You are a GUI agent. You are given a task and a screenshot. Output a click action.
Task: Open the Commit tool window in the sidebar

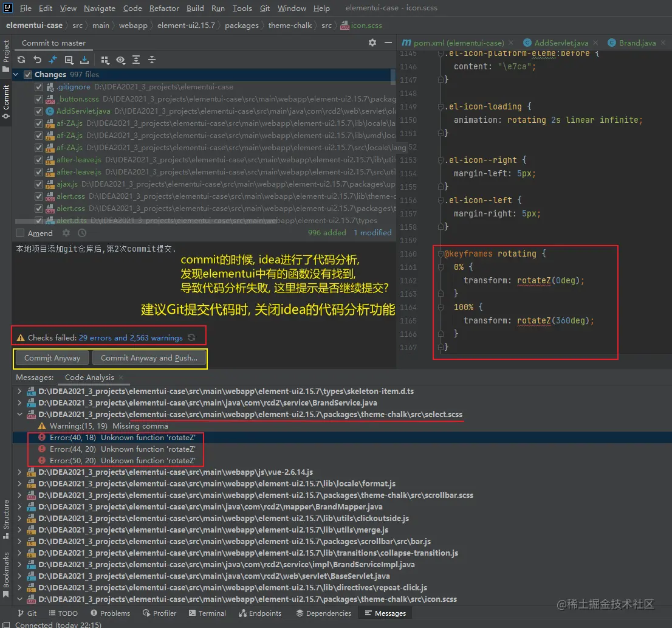click(x=5, y=102)
